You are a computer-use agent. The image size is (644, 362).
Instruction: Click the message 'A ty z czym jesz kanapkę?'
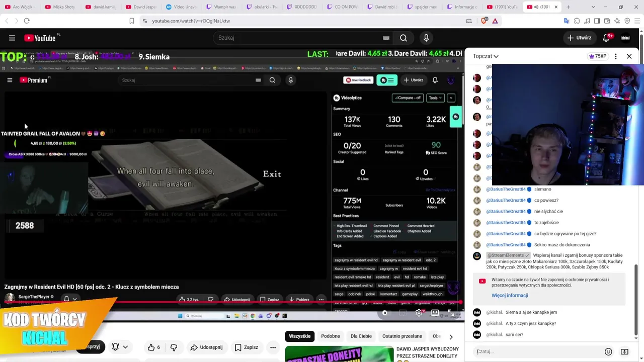point(531,324)
